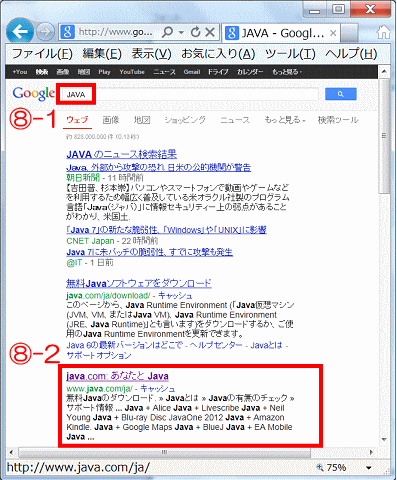This screenshot has width=397, height=480.
Task: Select the ショッピング search tab
Action: pos(185,120)
